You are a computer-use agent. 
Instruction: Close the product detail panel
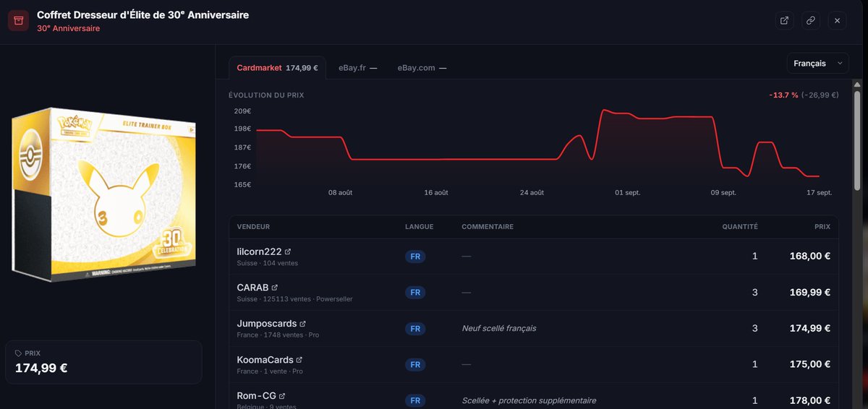point(837,21)
